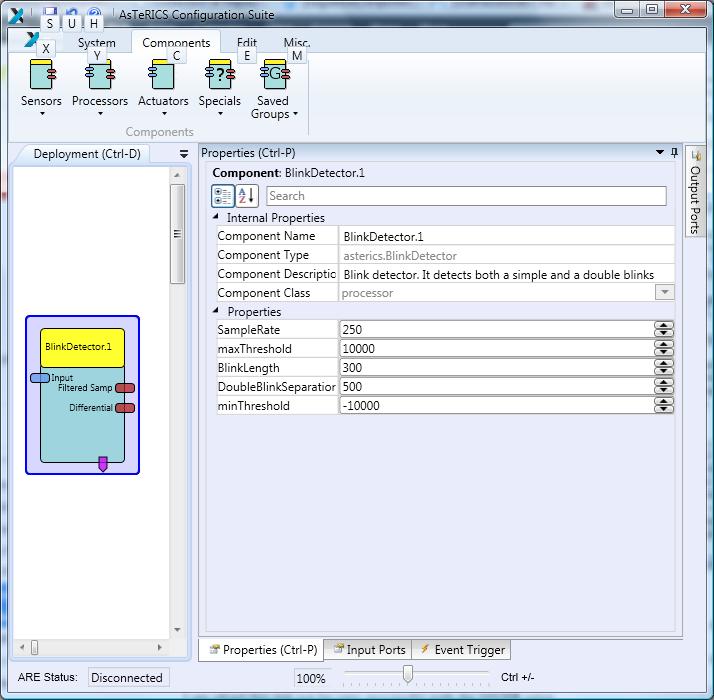Click the zoom slider handle
Screen dimensions: 714x700
click(408, 674)
